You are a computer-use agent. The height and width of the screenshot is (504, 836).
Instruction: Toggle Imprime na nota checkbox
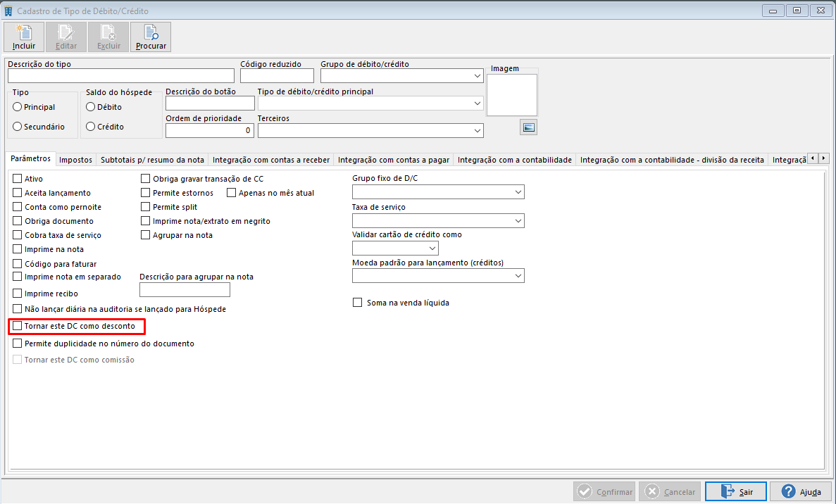18,249
